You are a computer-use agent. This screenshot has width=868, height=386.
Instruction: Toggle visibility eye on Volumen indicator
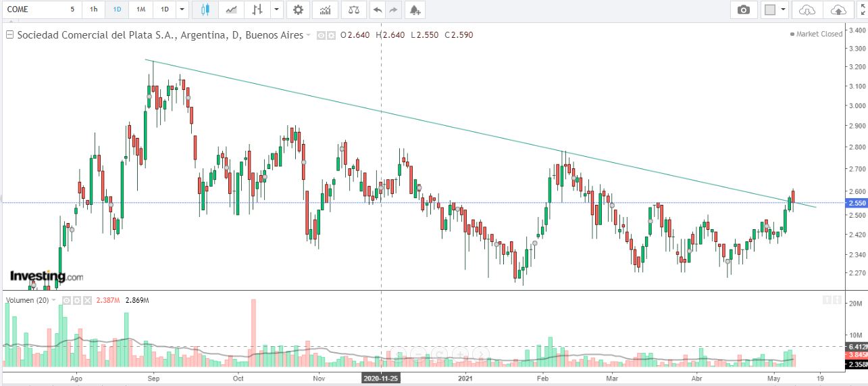coord(66,300)
